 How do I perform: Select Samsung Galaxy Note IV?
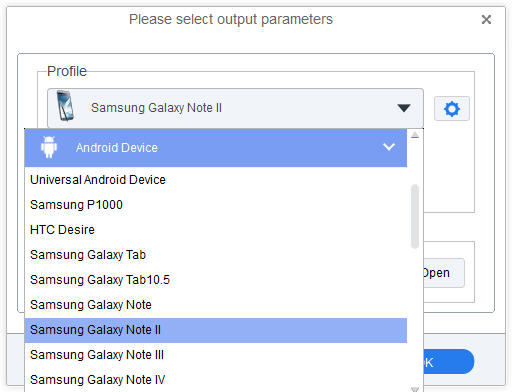[216, 380]
